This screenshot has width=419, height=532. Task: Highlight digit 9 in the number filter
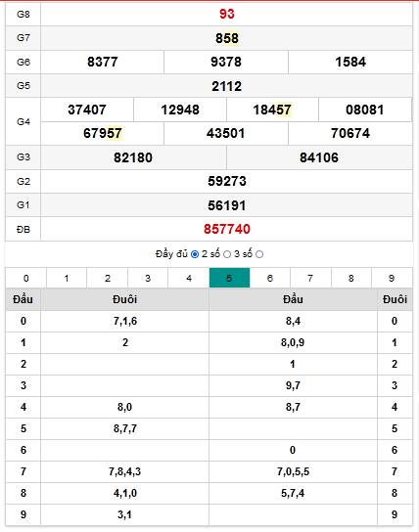[392, 278]
